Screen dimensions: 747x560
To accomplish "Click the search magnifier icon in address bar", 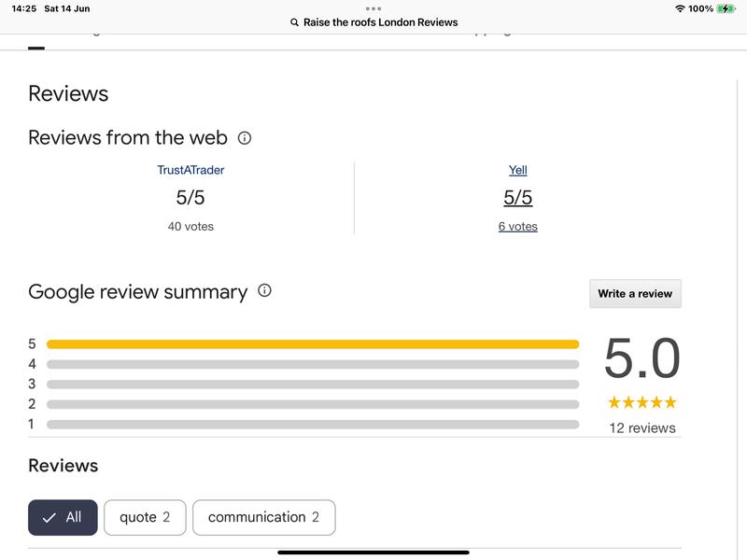I will pos(295,22).
